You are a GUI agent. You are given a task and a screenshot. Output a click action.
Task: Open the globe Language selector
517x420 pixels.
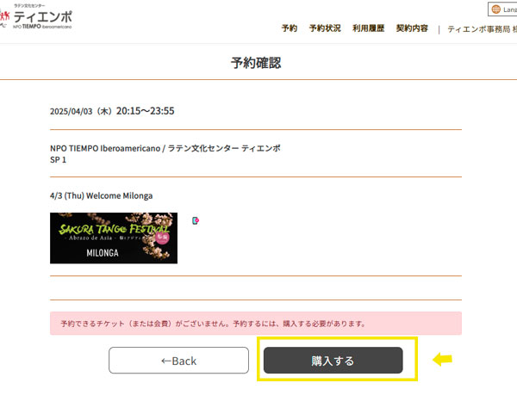coord(502,9)
